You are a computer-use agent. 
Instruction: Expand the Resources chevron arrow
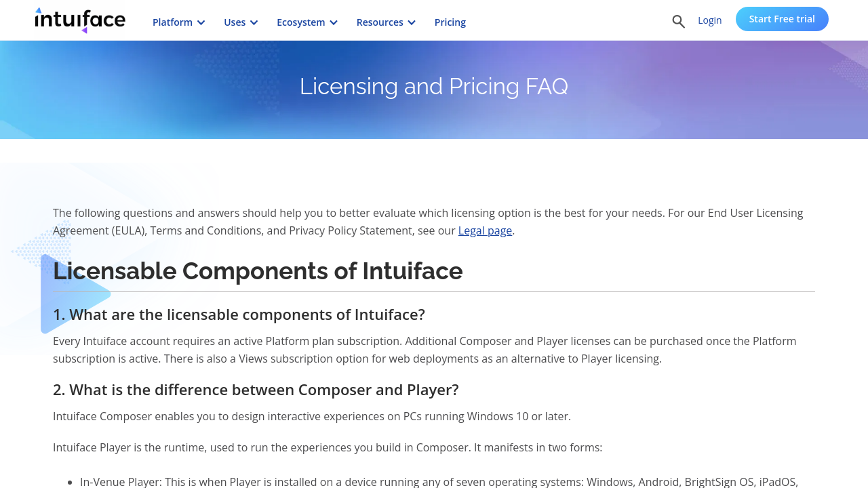pos(412,22)
